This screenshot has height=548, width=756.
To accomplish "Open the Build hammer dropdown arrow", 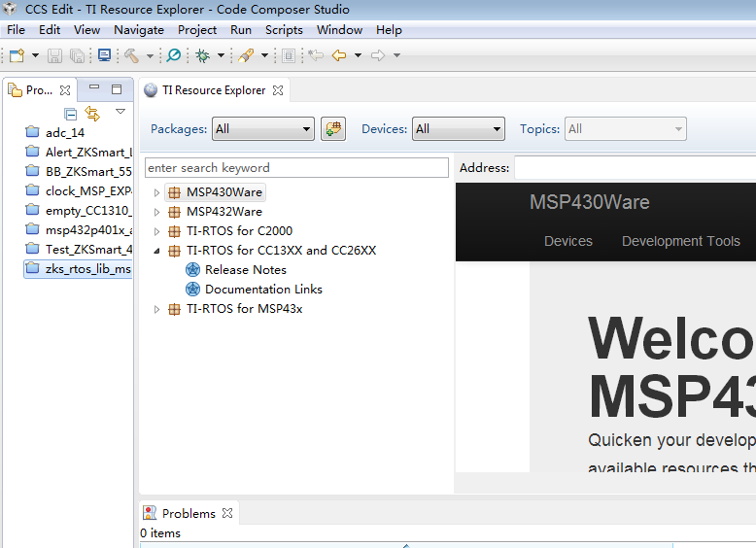I will point(150,56).
